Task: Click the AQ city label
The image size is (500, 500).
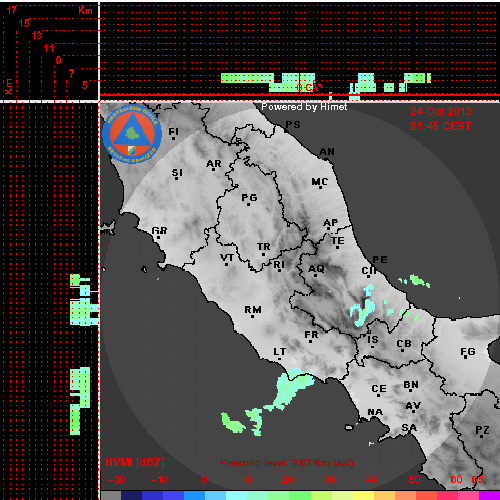Action: point(316,268)
